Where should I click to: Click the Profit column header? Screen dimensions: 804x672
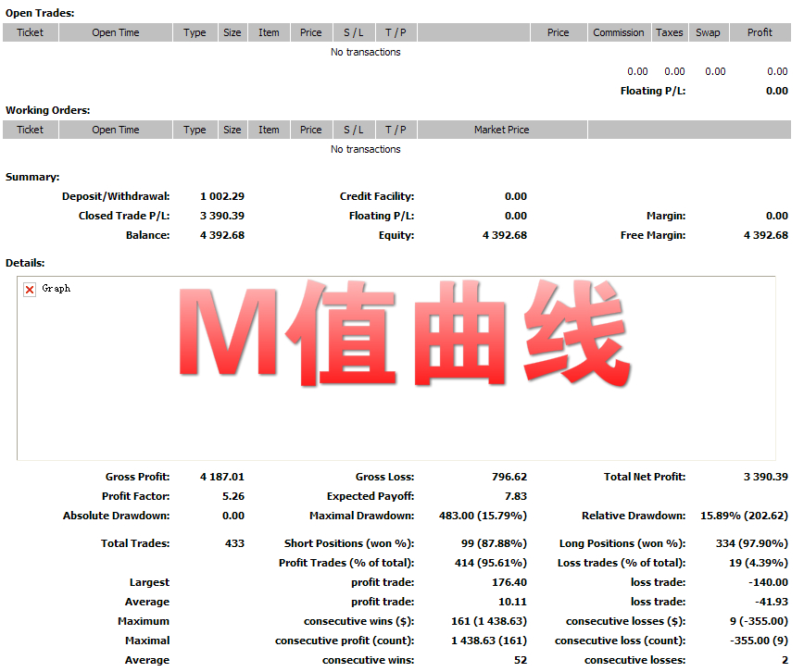[x=760, y=31]
